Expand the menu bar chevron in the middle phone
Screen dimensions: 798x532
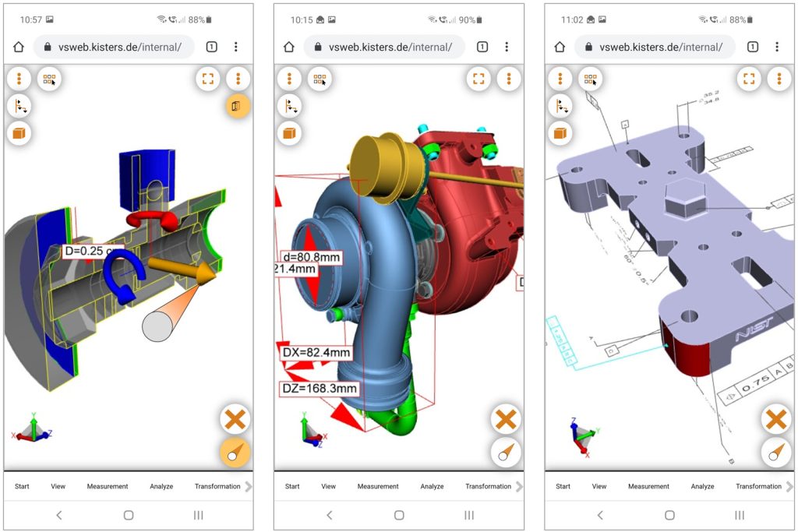click(x=519, y=487)
